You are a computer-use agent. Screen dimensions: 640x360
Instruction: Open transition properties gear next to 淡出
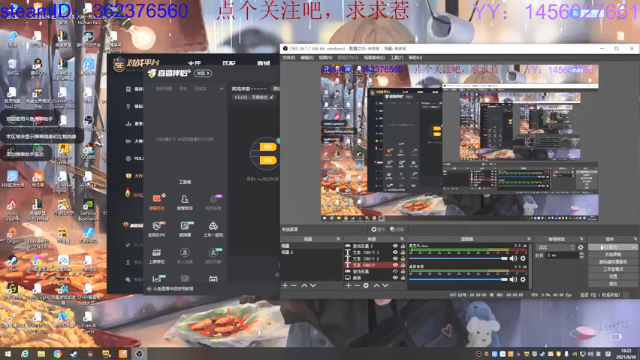580,247
